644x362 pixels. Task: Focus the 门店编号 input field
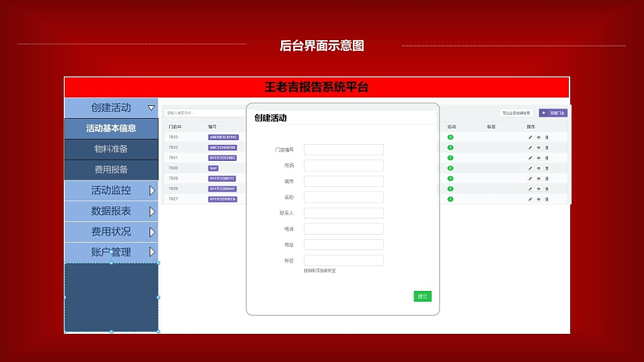click(x=343, y=149)
